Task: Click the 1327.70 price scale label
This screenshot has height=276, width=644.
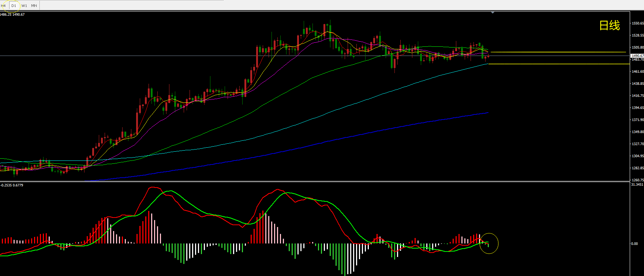Action: 638,144
